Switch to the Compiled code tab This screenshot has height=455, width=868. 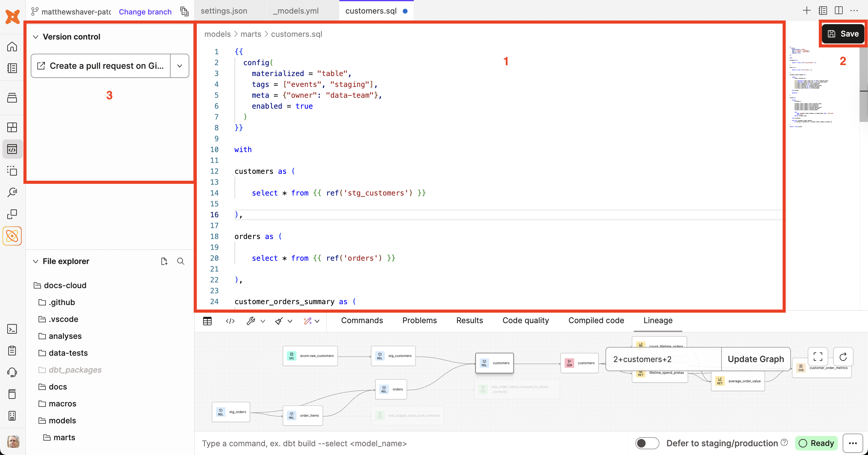coord(596,320)
